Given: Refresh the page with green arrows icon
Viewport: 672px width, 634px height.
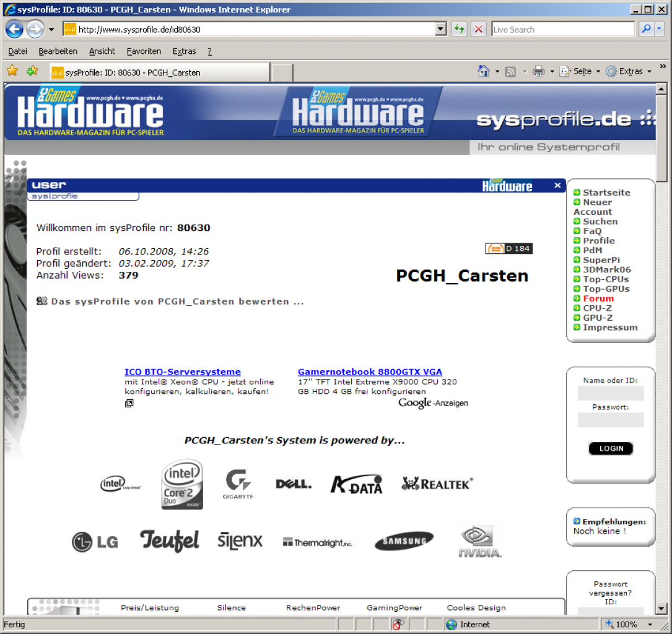Looking at the screenshot, I should tap(460, 29).
